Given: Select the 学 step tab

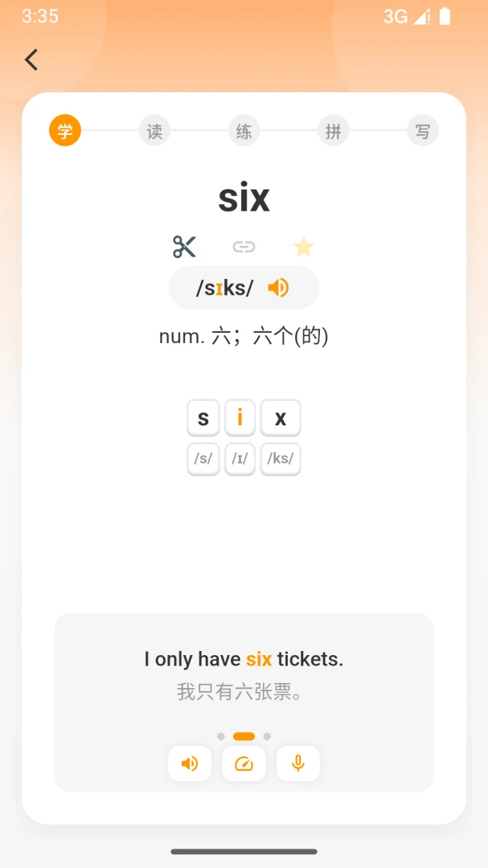Looking at the screenshot, I should [65, 131].
